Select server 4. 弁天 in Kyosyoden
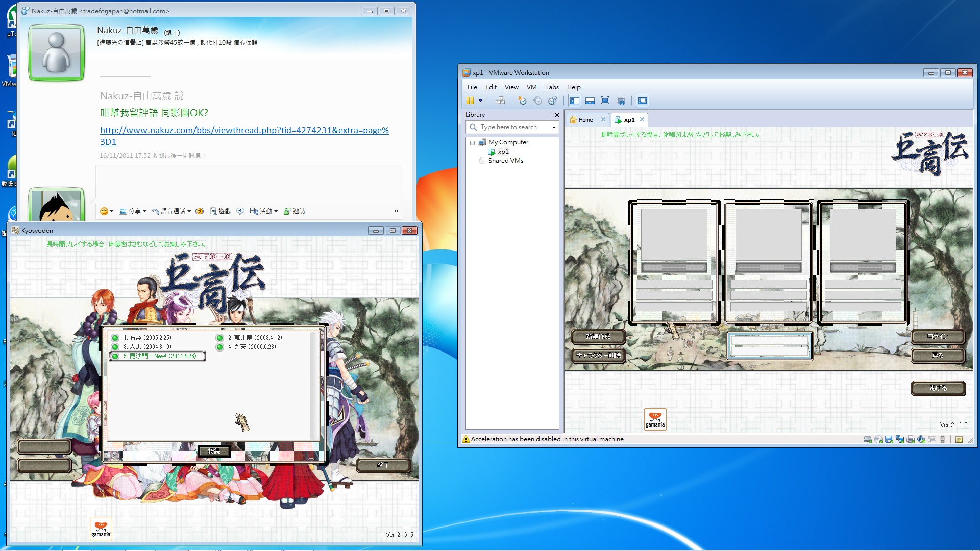The image size is (980, 551). (x=247, y=347)
